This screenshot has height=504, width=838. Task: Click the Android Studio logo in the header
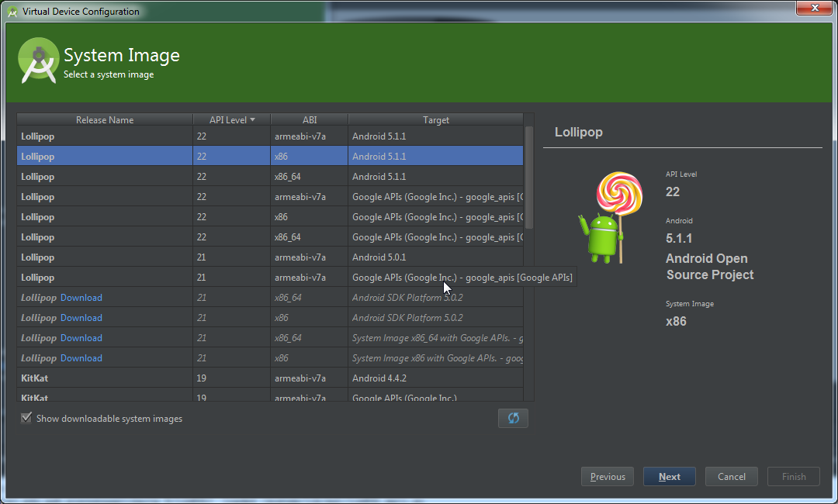click(38, 60)
